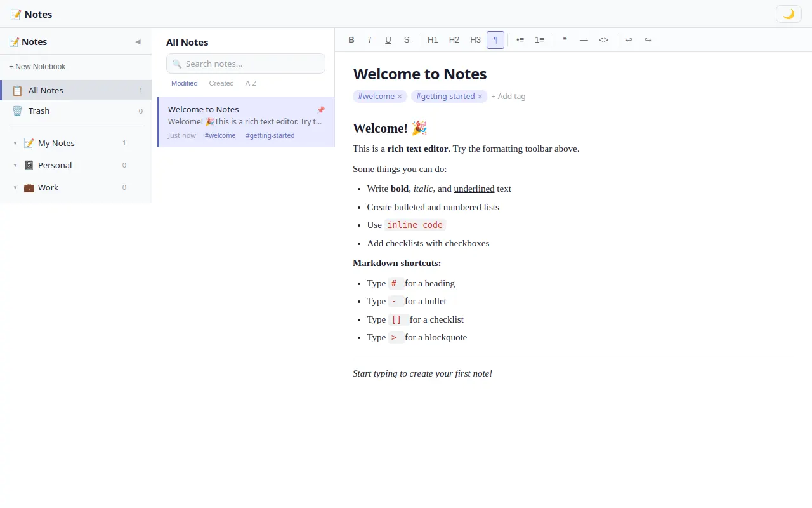The image size is (812, 508).
Task: Toggle inline code formatting button
Action: [603, 40]
